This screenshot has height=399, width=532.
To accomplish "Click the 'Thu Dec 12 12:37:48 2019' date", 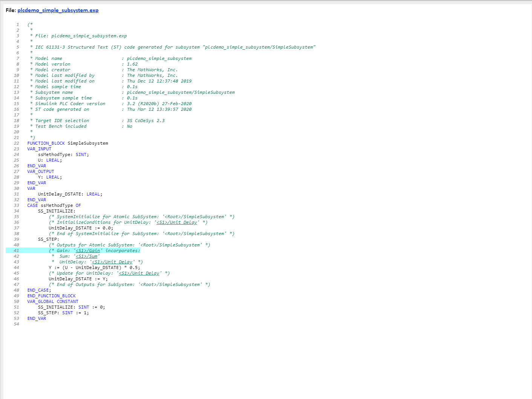I will 159,81.
